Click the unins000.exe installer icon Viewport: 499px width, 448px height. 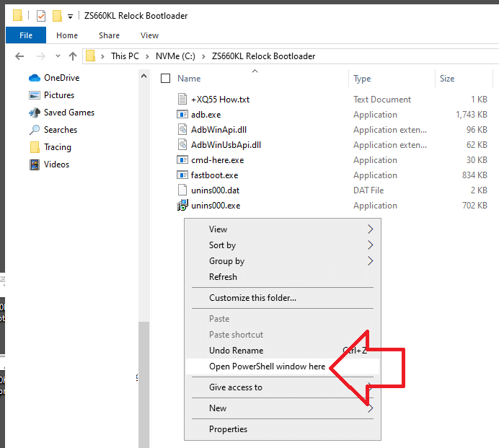tap(182, 206)
